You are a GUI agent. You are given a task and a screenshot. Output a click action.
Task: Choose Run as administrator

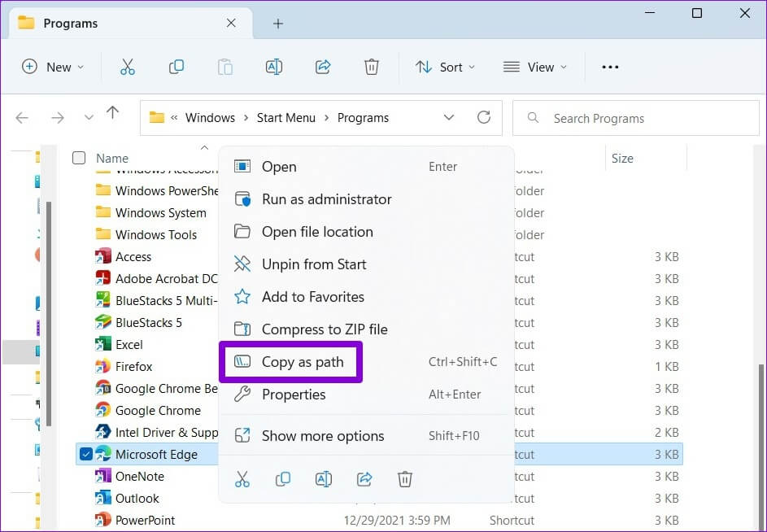tap(326, 199)
